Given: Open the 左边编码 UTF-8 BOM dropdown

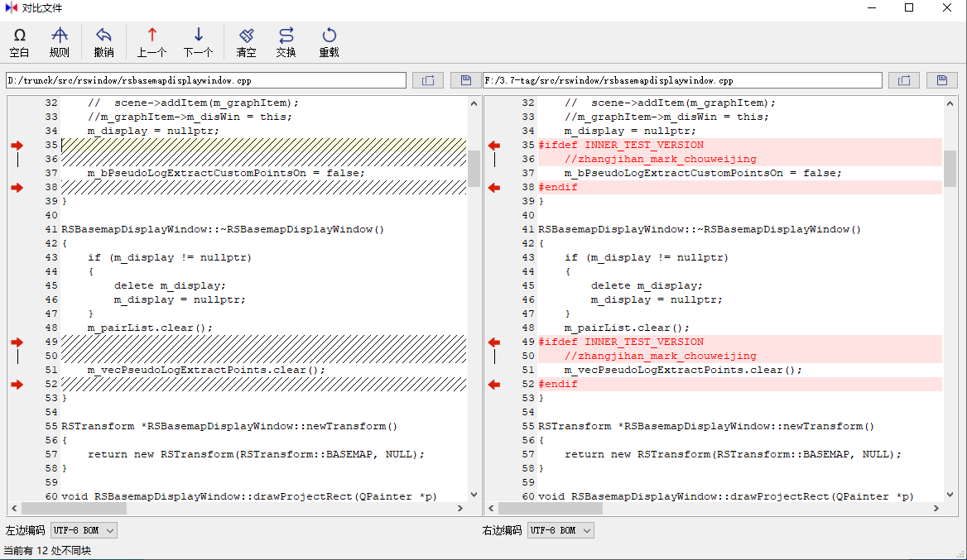Looking at the screenshot, I should (x=84, y=530).
